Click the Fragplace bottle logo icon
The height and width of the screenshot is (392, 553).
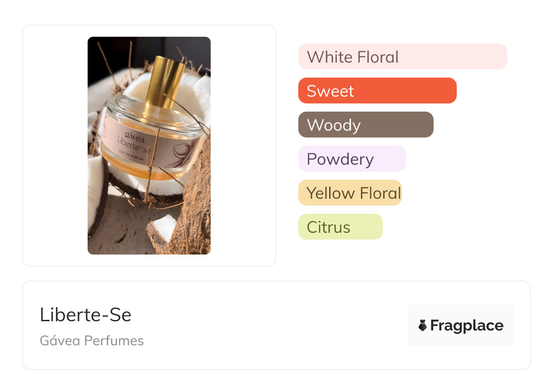point(423,325)
